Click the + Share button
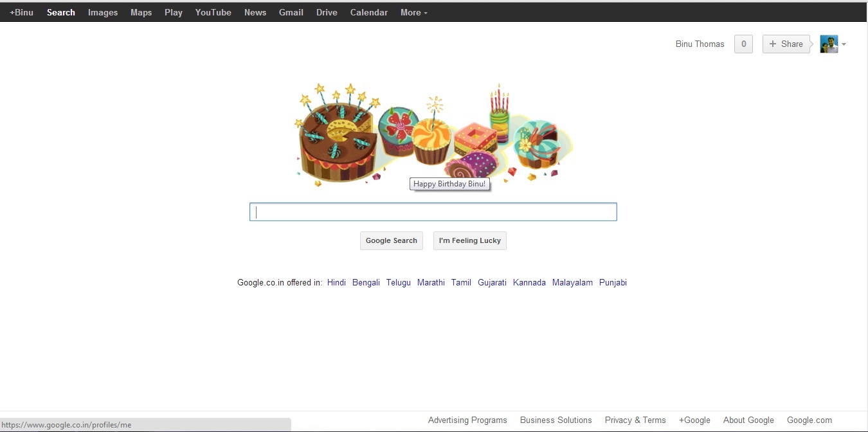 786,44
